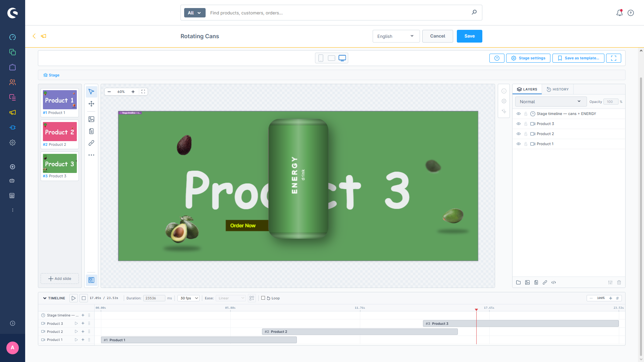
Task: Open Stage settings
Action: point(528,58)
